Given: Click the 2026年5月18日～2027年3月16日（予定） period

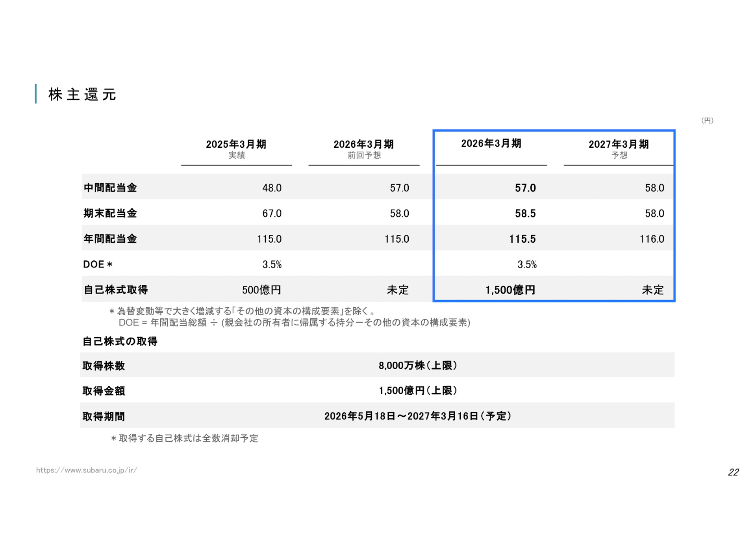Looking at the screenshot, I should click(x=418, y=416).
